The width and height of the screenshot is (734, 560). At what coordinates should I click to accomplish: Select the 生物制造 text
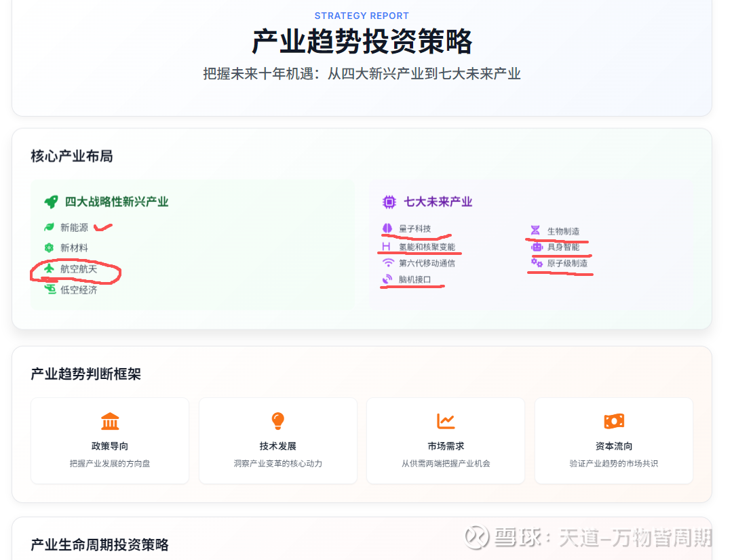(x=564, y=231)
